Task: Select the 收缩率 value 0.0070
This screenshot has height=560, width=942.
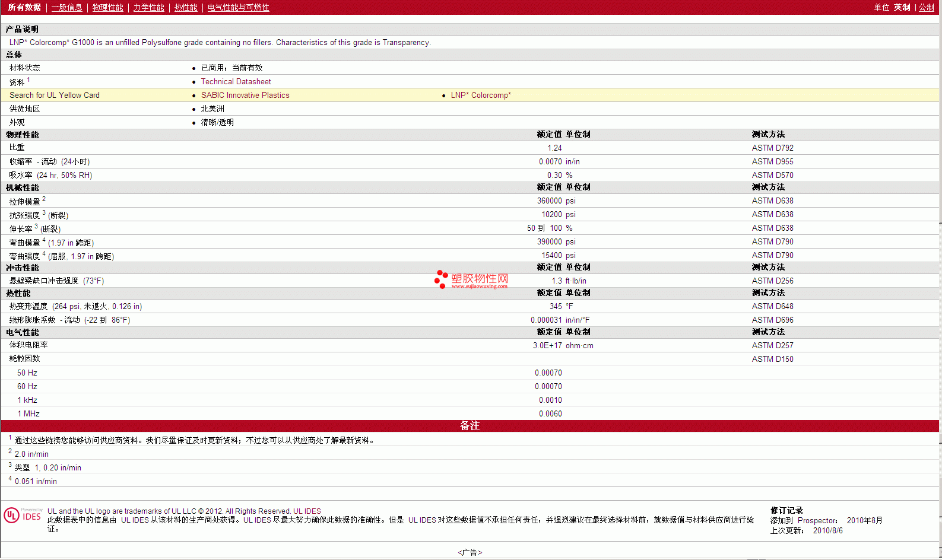Action: pyautogui.click(x=550, y=161)
